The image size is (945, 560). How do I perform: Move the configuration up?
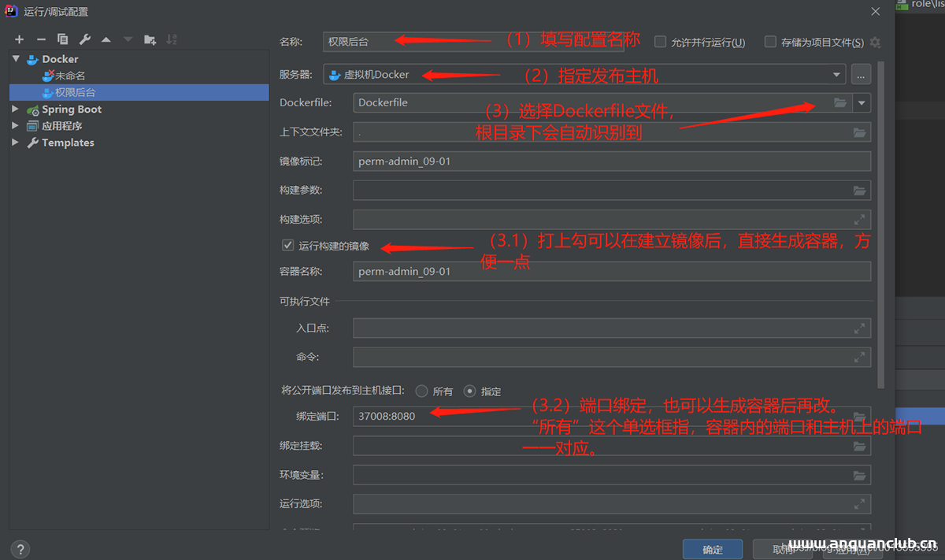point(107,39)
